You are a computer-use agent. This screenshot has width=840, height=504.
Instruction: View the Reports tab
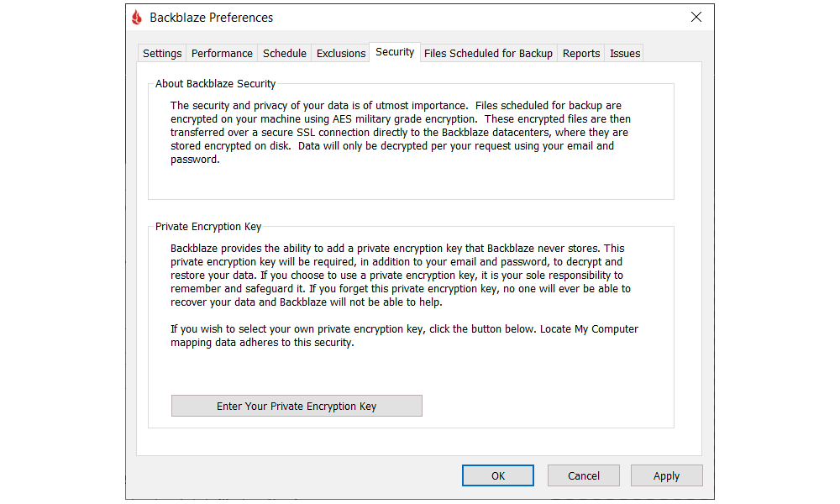(x=580, y=54)
